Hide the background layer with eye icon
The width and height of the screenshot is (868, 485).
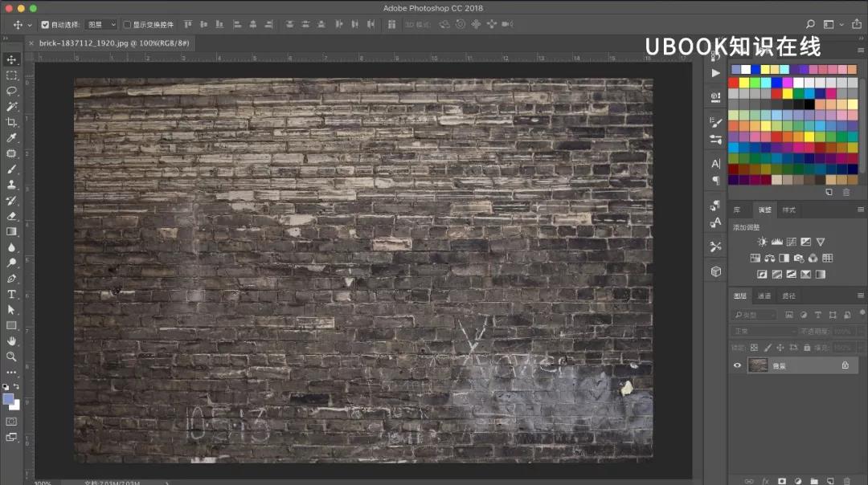pos(737,365)
